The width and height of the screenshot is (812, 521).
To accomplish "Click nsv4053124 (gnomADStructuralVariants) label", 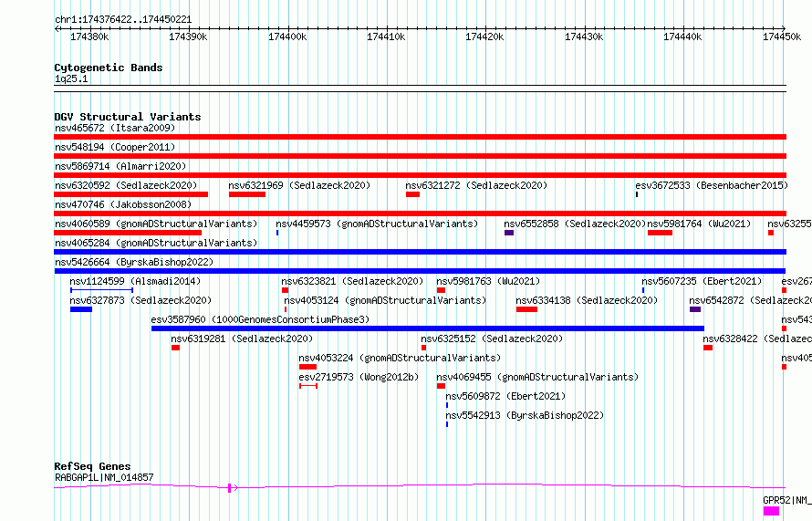I will [385, 300].
